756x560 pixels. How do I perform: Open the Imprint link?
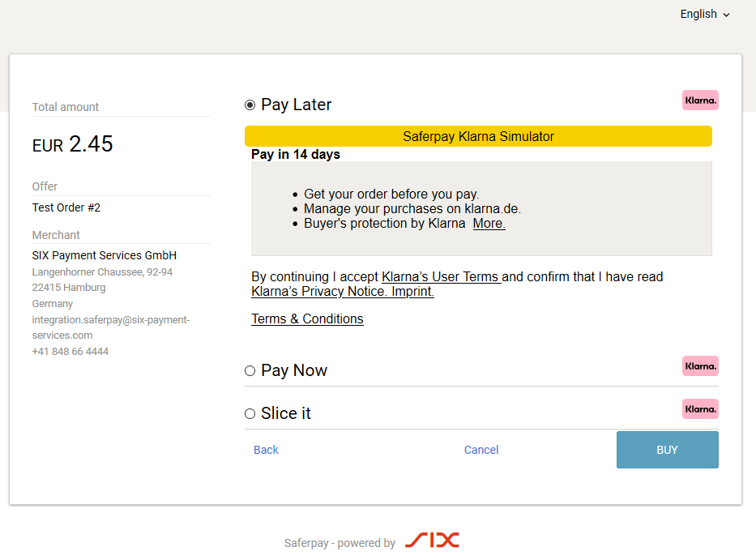(412, 291)
